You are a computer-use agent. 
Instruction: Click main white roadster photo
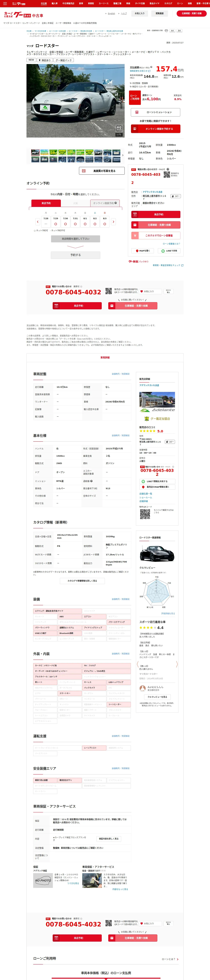tap(75, 100)
